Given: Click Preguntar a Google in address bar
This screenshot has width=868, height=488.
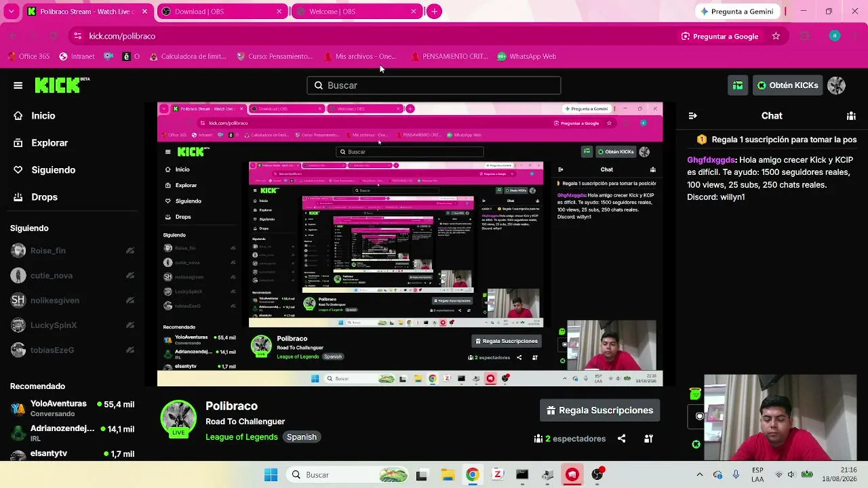Looking at the screenshot, I should coord(719,36).
